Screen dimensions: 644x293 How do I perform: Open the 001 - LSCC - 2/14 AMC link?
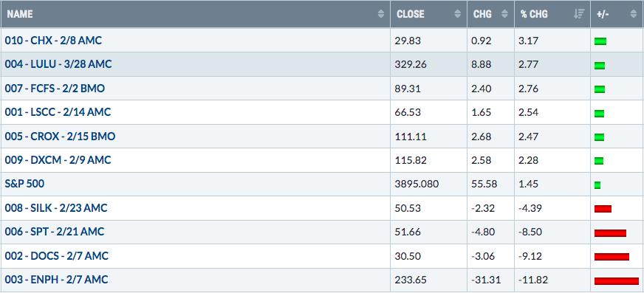tap(58, 112)
